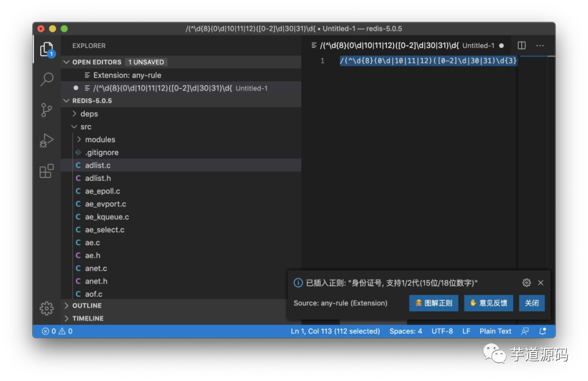The width and height of the screenshot is (588, 381).
Task: Open the Extension: any-rule editor entry
Action: [127, 75]
